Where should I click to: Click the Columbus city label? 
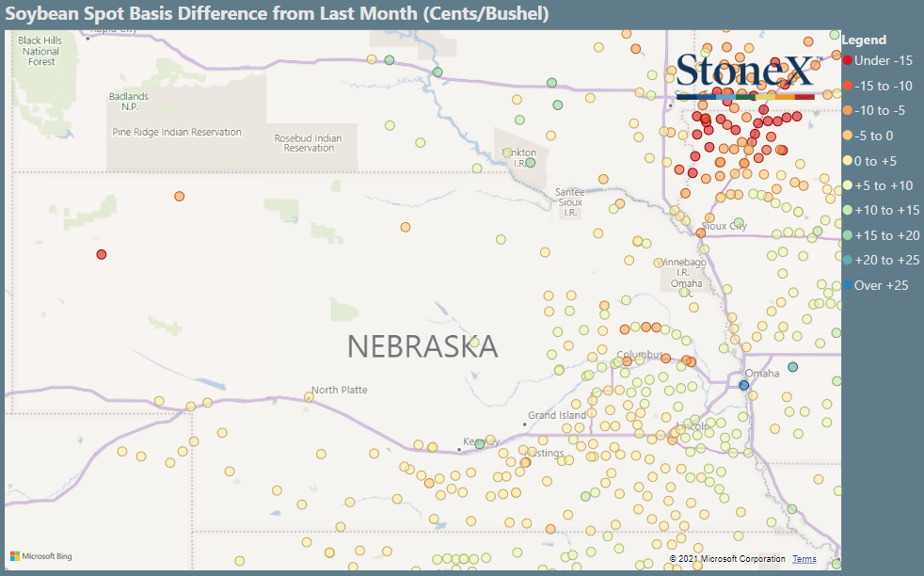[641, 354]
